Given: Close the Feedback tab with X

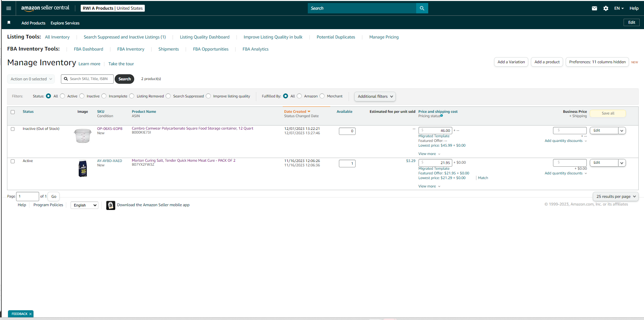Looking at the screenshot, I should [x=30, y=314].
